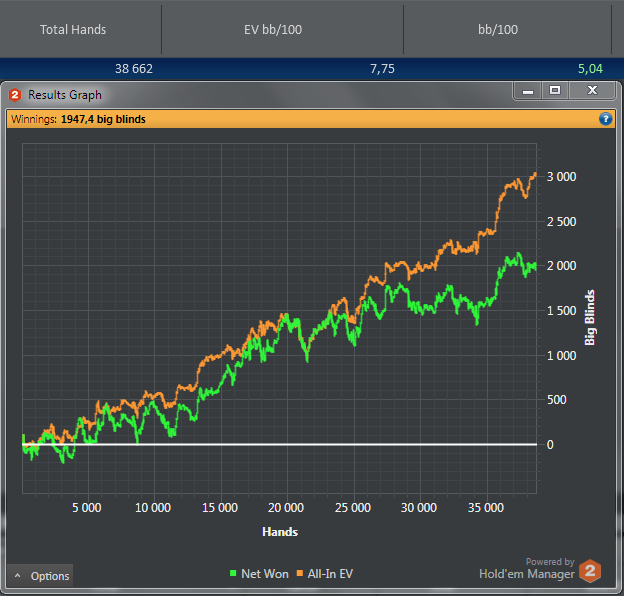This screenshot has width=624, height=596.
Task: Click the 10 000 x-axis label
Action: coord(153,508)
